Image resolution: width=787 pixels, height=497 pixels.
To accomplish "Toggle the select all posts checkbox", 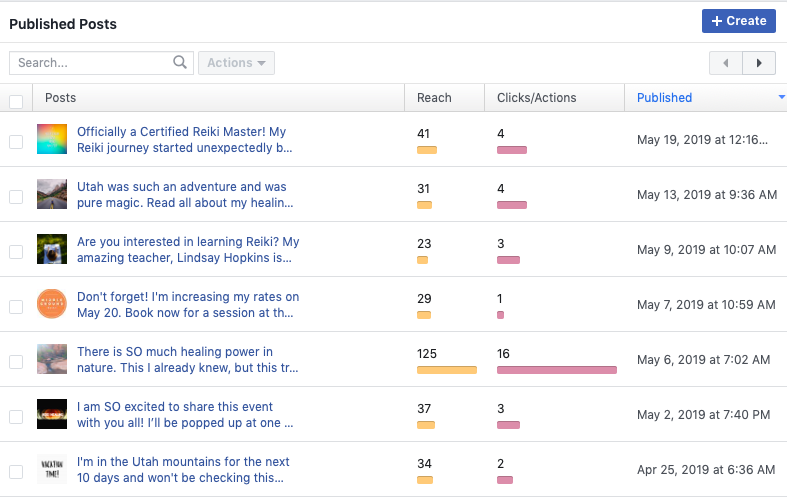I will [x=16, y=101].
